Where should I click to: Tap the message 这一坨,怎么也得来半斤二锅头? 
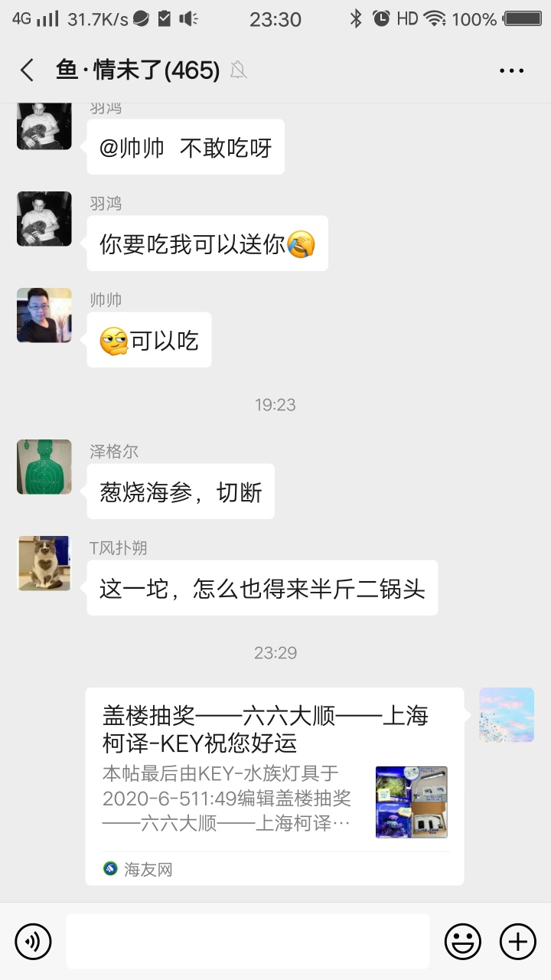(262, 588)
